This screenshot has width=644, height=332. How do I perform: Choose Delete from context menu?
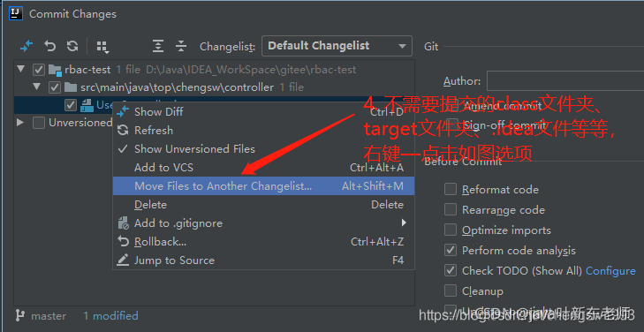coord(263,205)
